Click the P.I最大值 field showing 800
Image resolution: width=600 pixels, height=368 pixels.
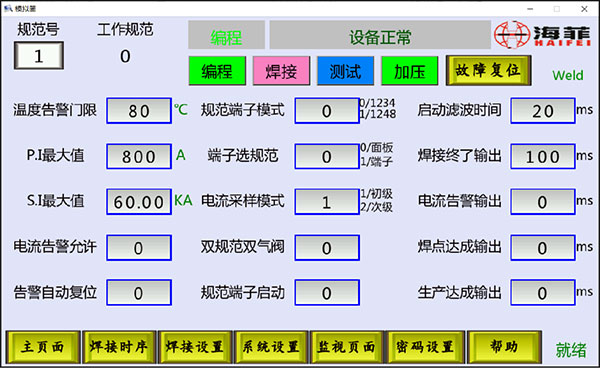[139, 156]
